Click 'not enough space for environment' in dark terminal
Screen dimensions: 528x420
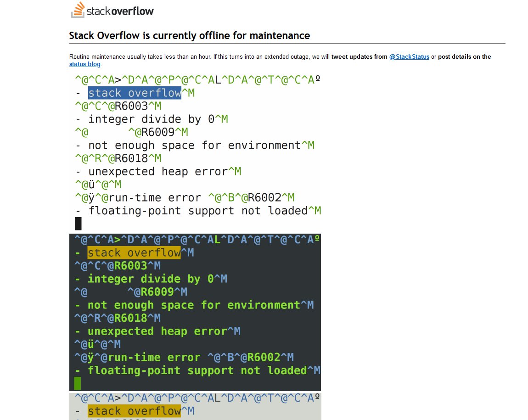click(194, 305)
